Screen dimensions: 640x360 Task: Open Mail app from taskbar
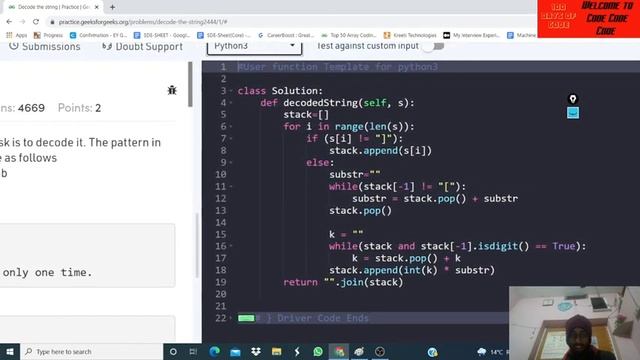[235, 351]
